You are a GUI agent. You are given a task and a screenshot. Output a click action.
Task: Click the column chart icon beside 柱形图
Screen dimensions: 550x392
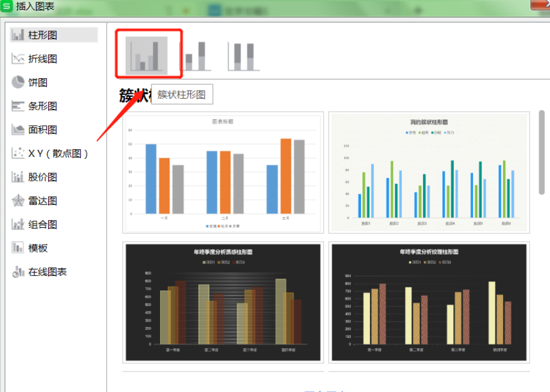(x=18, y=35)
